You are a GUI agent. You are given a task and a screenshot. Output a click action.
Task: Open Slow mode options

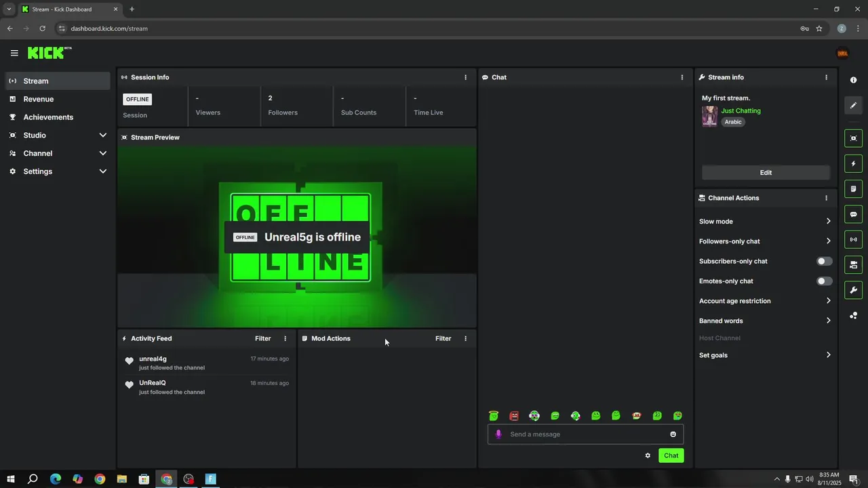[765, 222]
